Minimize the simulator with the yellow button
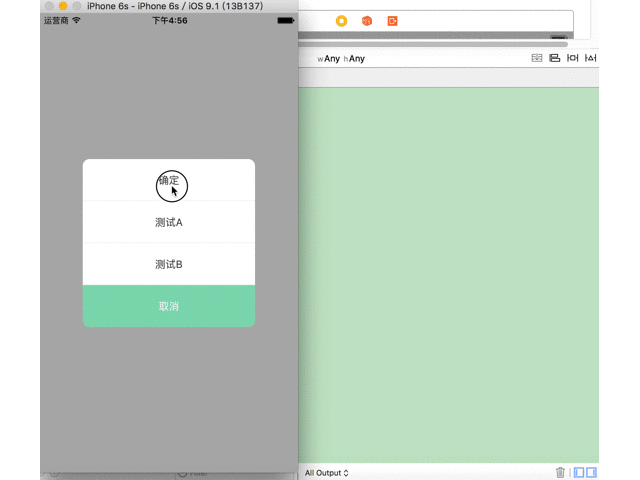The image size is (640, 480). coord(63,6)
